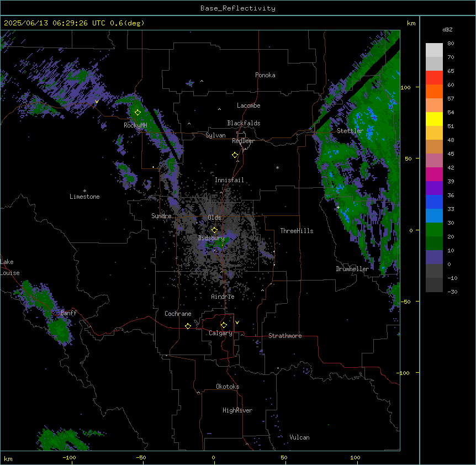The image size is (476, 465).
Task: Select the yellow 51–54 dBZ legend swatch
Action: pos(434,119)
